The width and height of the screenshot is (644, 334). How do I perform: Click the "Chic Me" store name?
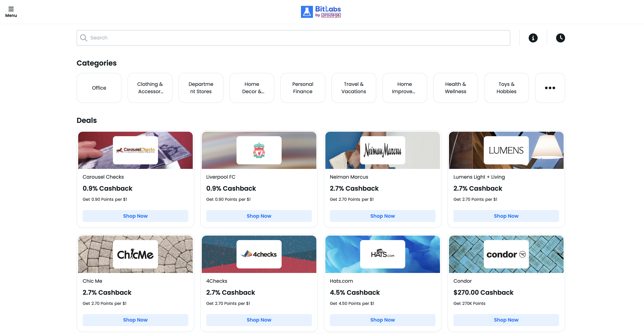pyautogui.click(x=92, y=281)
